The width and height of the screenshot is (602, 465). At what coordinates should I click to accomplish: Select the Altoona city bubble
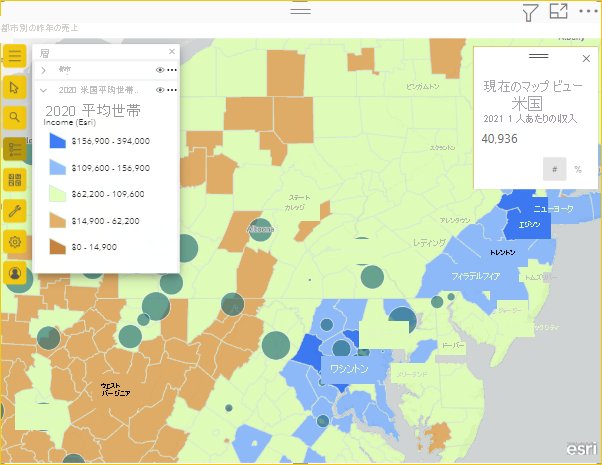(x=261, y=230)
